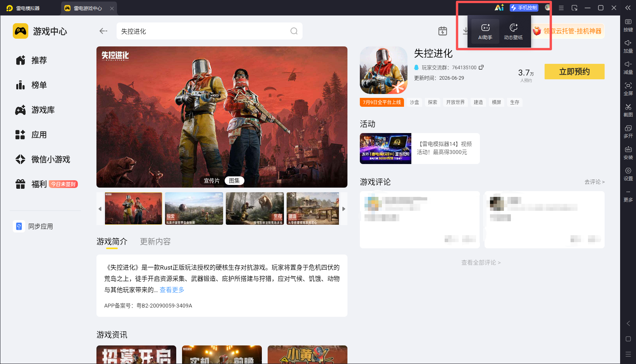Open 多开 multi-instance manager

628,132
